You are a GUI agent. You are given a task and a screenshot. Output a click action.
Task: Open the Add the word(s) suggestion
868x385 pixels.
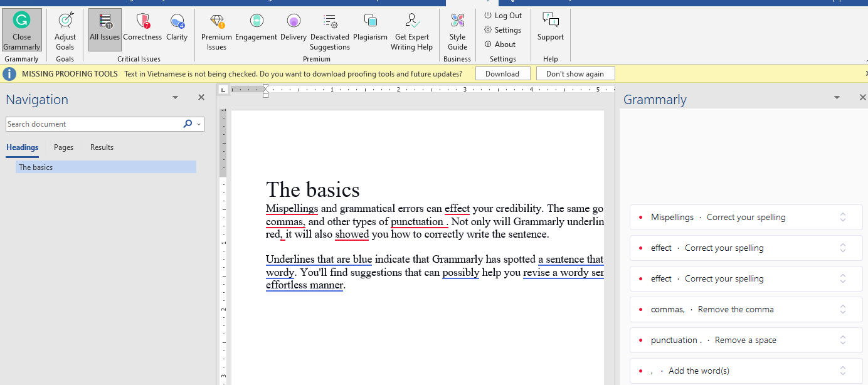[x=746, y=371]
